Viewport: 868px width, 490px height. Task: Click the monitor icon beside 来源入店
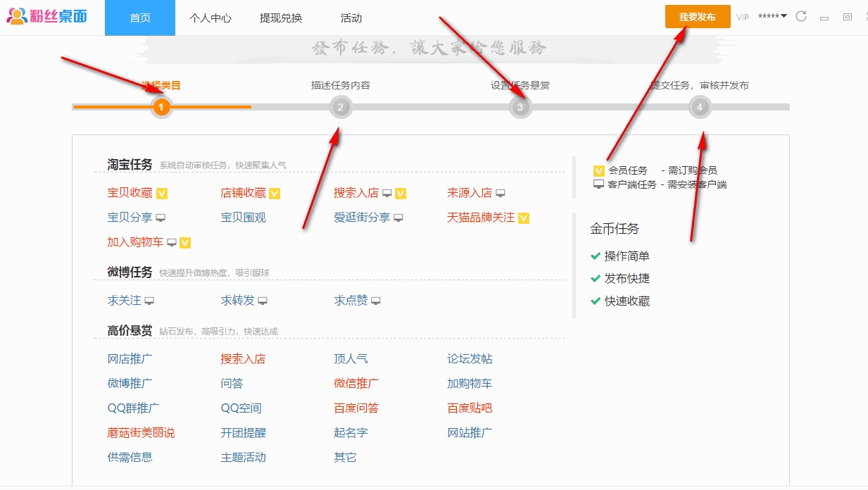501,194
